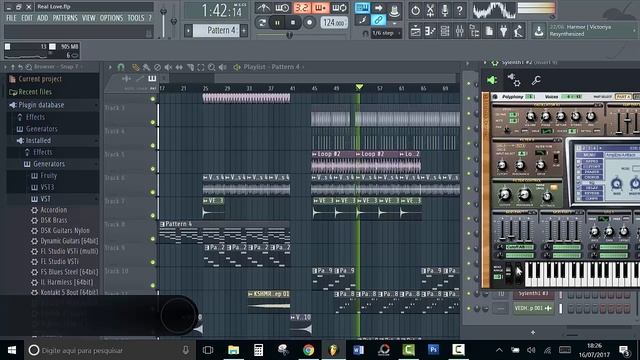The height and width of the screenshot is (360, 640).
Task: Select the playlist paint brush tool
Action: tap(146, 67)
